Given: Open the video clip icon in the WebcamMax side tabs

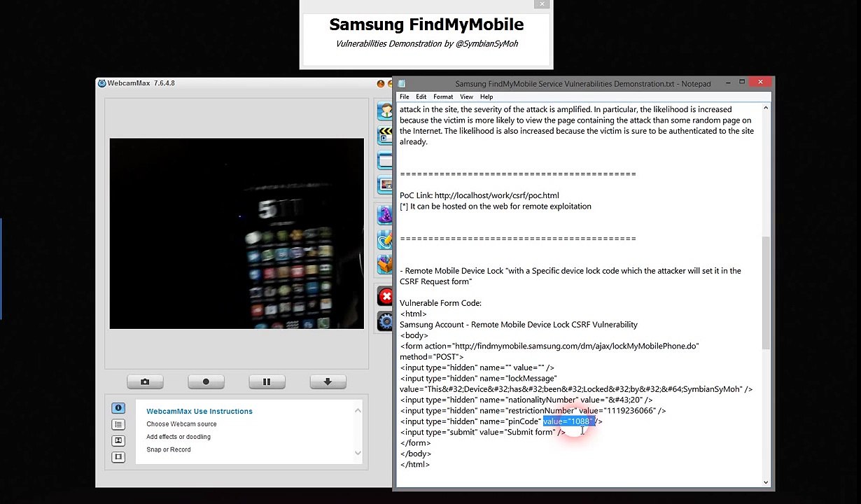Looking at the screenshot, I should (x=118, y=457).
